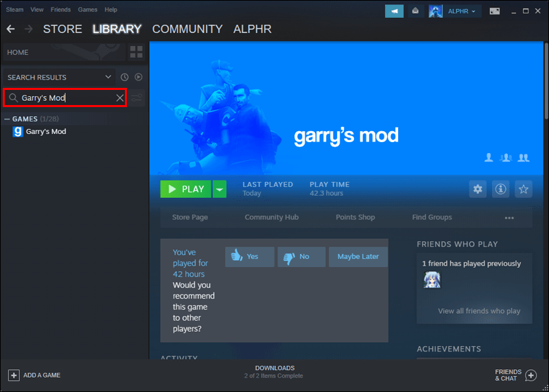The width and height of the screenshot is (549, 392).
Task: Click single-player icon on banner
Action: coord(489,158)
